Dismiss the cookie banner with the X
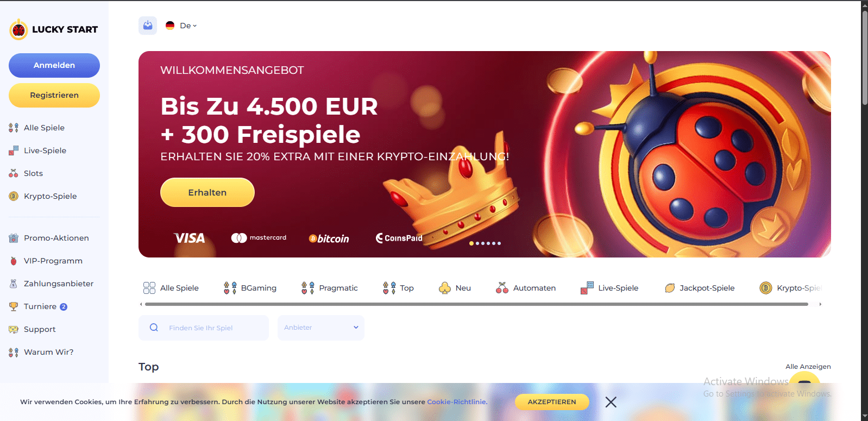Screen dimensions: 868x421 pos(611,402)
